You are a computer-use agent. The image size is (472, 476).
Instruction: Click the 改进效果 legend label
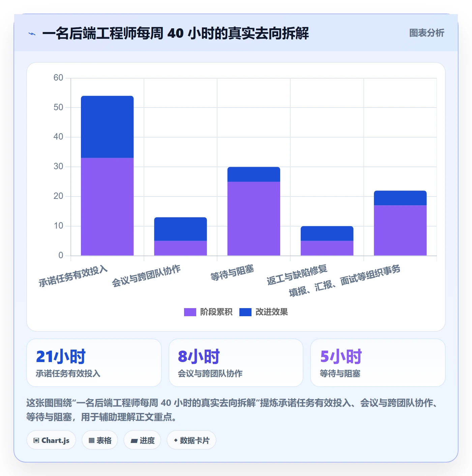272,312
